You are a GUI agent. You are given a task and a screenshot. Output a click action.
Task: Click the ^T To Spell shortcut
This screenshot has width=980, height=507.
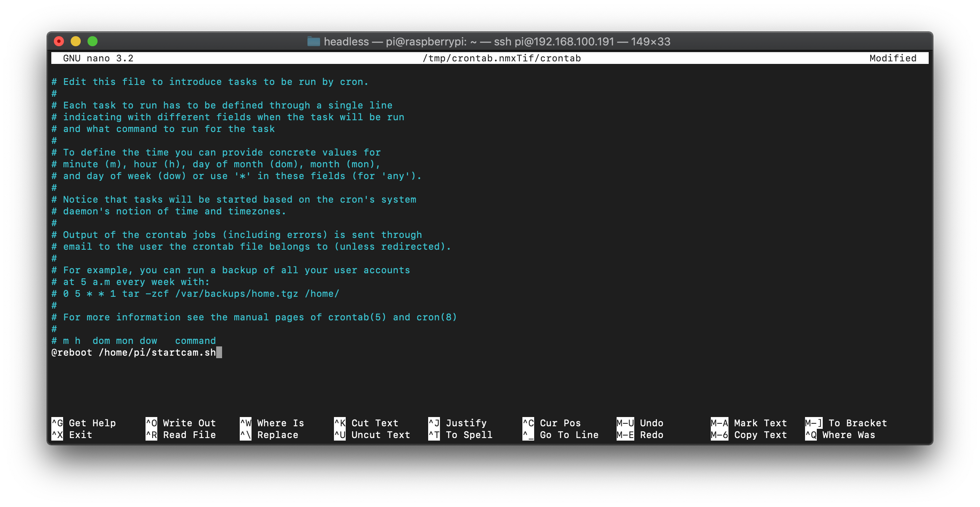[x=460, y=435]
